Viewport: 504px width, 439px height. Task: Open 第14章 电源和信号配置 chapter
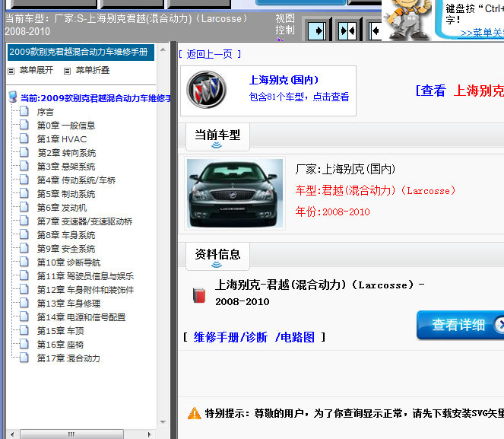[81, 317]
